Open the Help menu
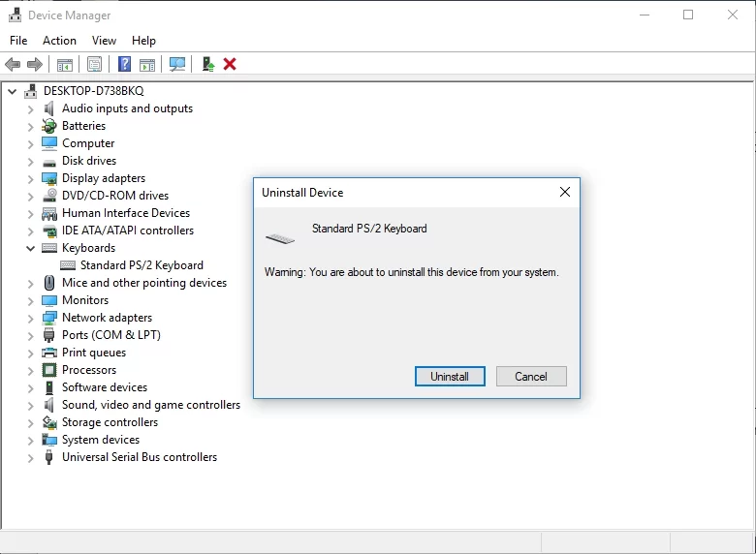The height and width of the screenshot is (554, 756). [143, 41]
